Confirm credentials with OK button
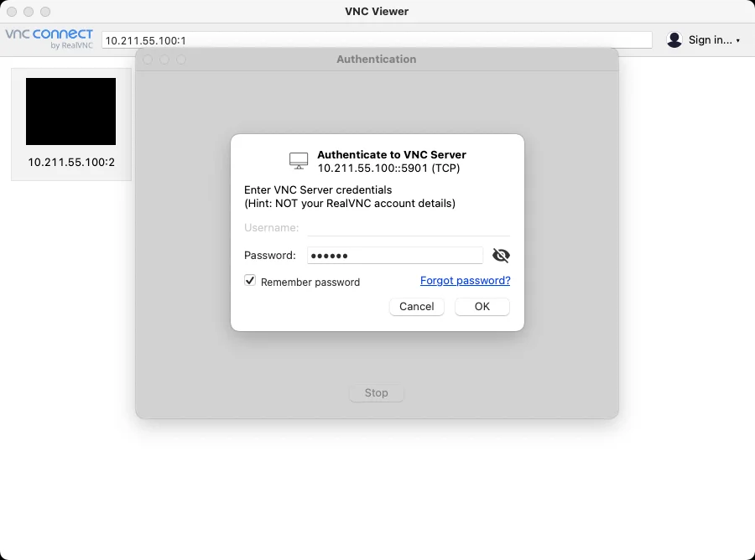755x560 pixels. [x=482, y=307]
